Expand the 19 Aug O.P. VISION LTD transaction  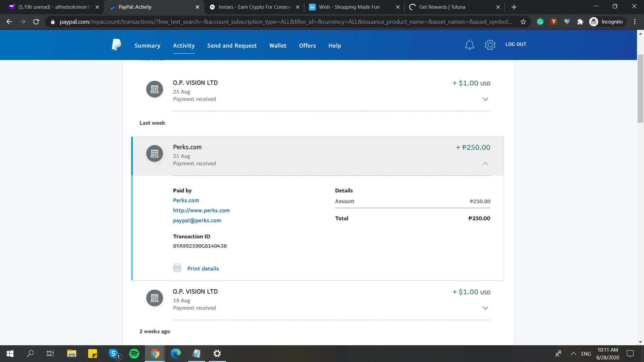(x=485, y=308)
